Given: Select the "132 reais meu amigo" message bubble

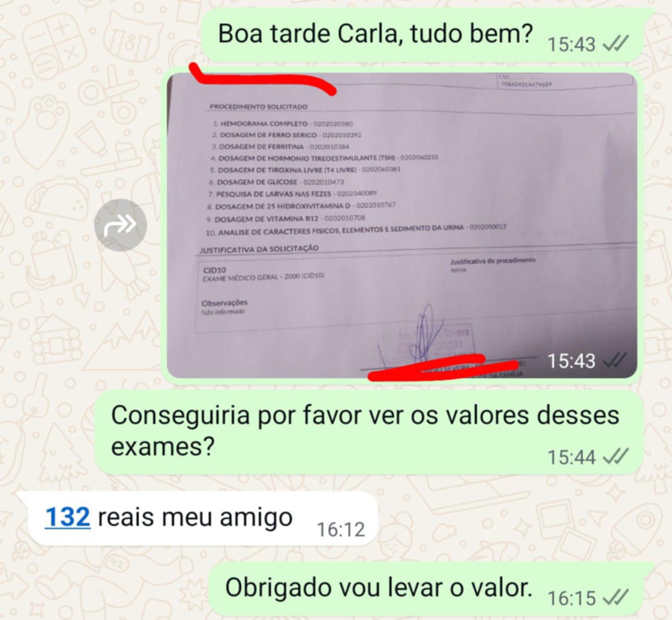Looking at the screenshot, I should (x=198, y=518).
